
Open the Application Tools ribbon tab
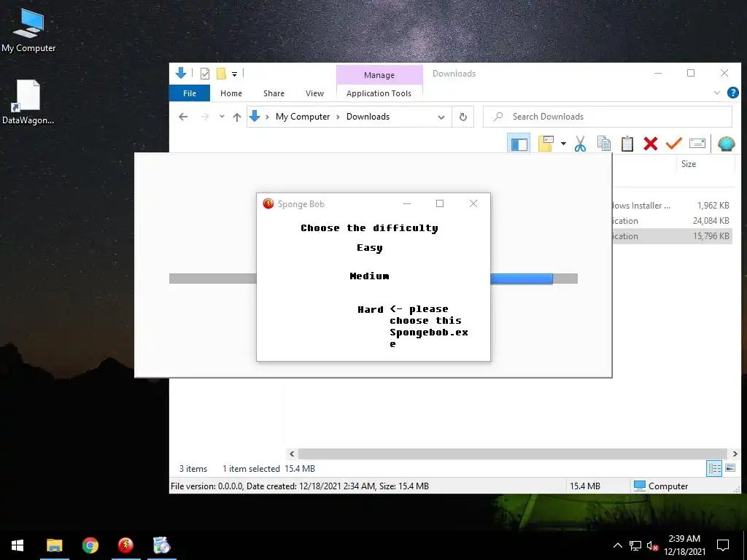pyautogui.click(x=379, y=93)
